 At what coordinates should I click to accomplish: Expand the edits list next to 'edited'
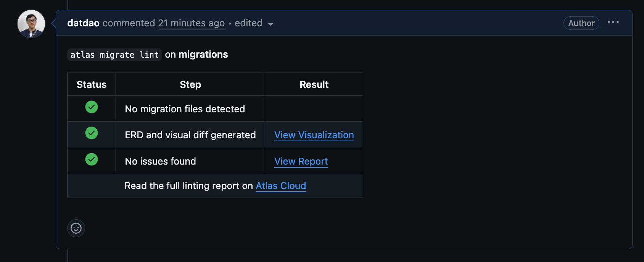coord(270,24)
